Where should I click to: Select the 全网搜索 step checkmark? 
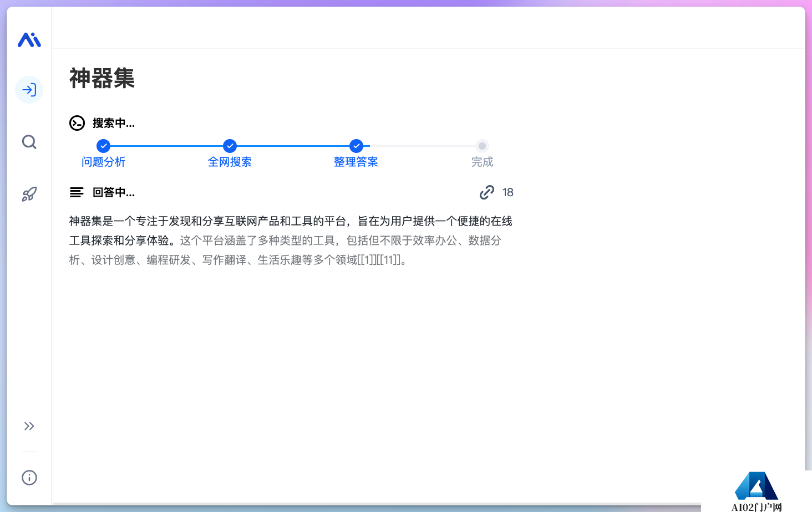[230, 146]
